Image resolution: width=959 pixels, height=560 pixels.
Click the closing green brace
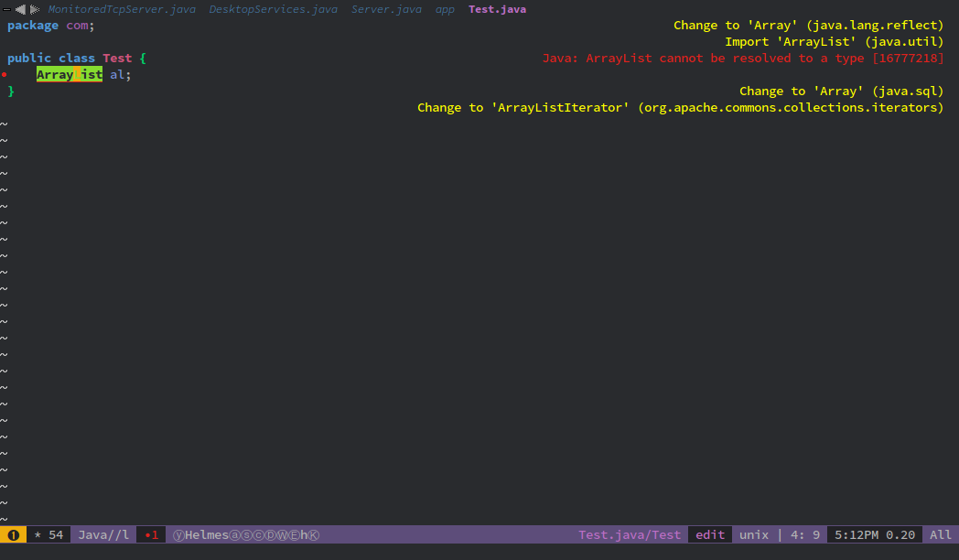[11, 92]
